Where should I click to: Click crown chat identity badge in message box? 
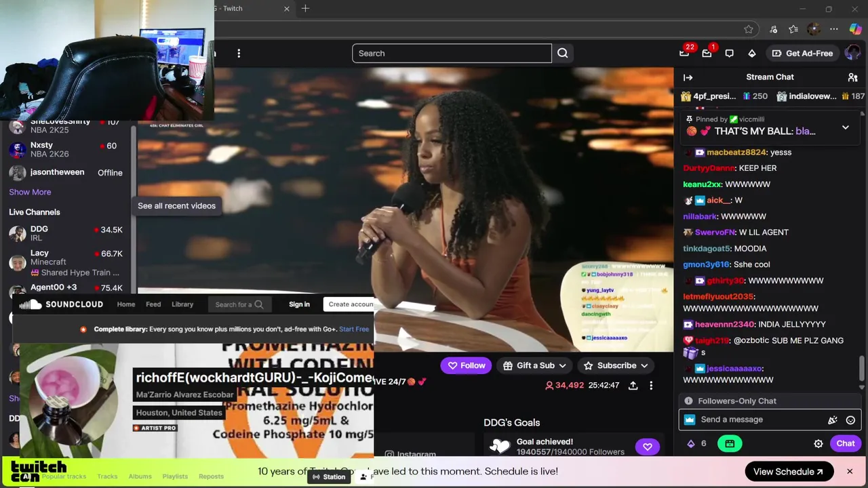click(x=690, y=420)
